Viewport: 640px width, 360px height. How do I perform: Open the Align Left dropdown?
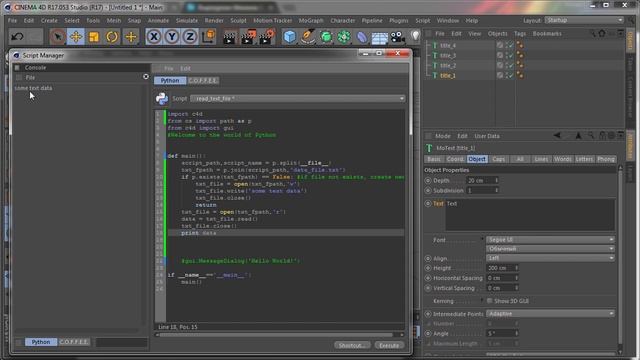[550, 258]
